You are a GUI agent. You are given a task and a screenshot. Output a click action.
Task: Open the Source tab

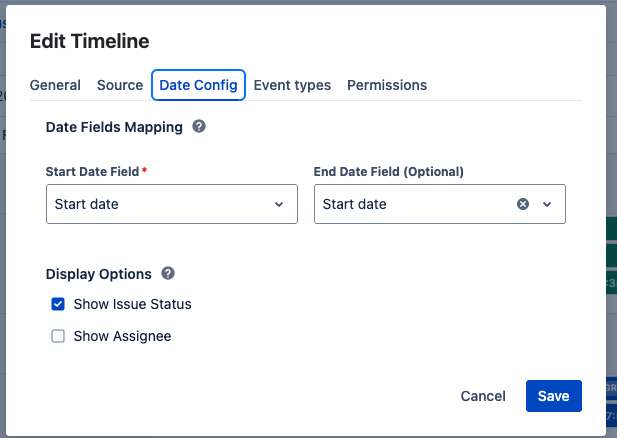click(x=120, y=85)
